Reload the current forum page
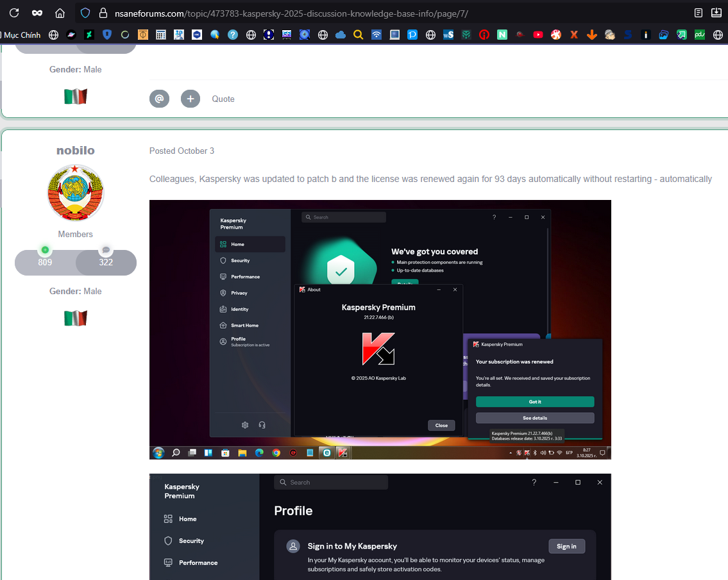 13,13
